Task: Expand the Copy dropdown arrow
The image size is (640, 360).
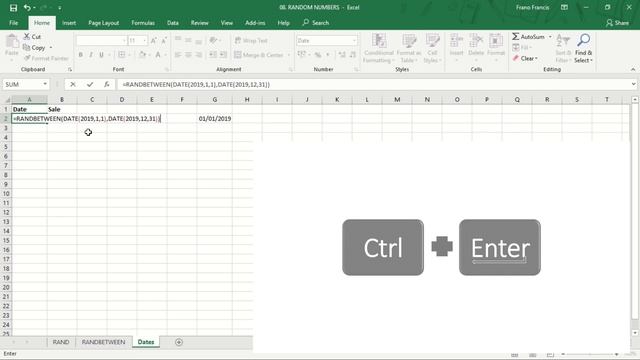Action: pyautogui.click(x=51, y=48)
